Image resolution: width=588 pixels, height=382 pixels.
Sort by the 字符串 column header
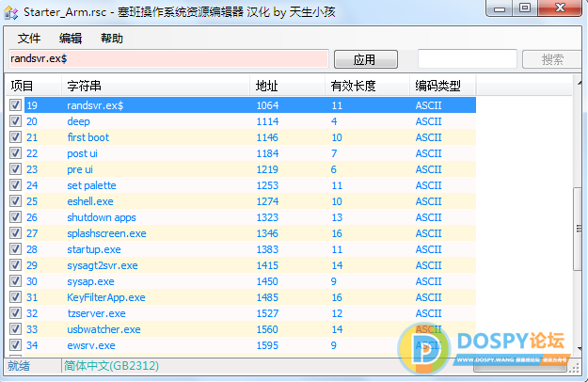[156, 86]
